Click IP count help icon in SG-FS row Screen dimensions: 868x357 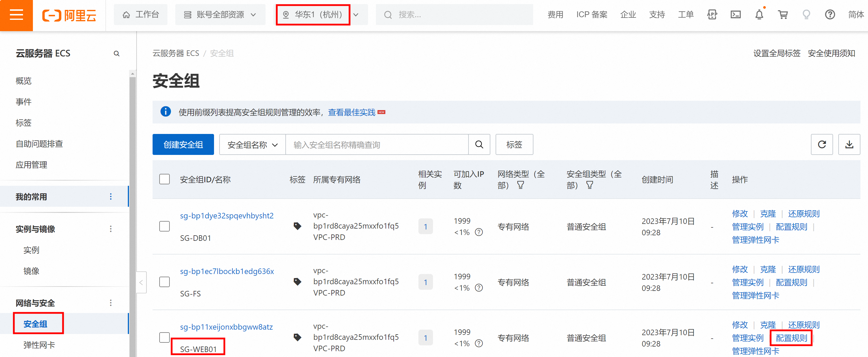pos(479,288)
